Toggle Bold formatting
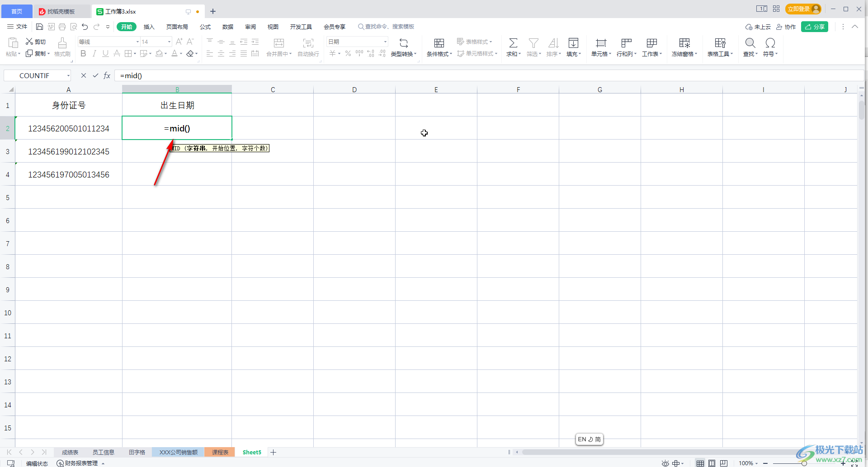The width and height of the screenshot is (868, 467). tap(83, 53)
